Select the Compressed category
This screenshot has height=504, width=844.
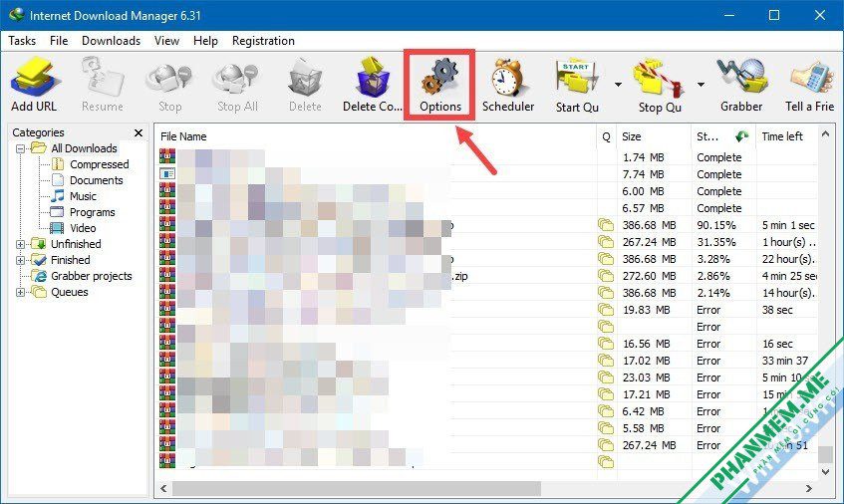100,164
